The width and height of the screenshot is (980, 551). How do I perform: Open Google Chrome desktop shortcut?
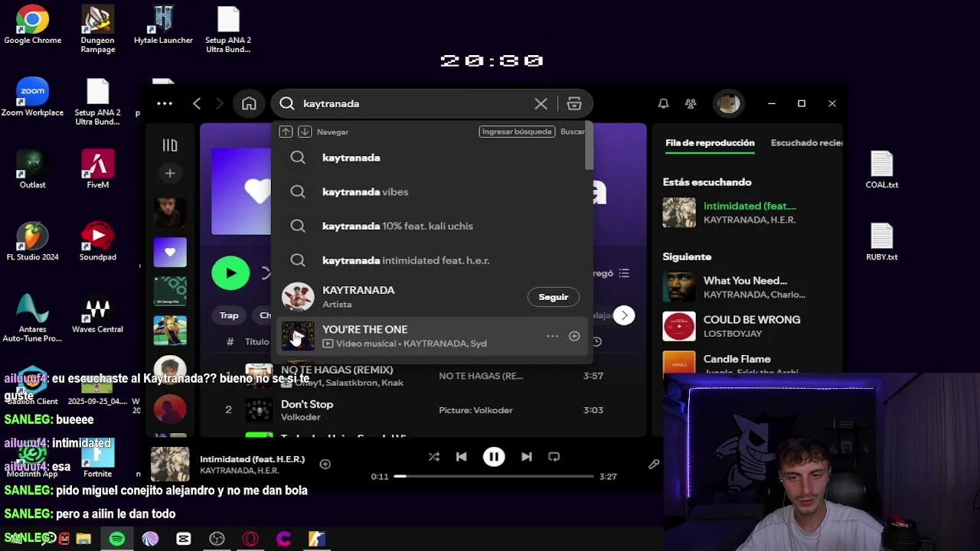32,25
